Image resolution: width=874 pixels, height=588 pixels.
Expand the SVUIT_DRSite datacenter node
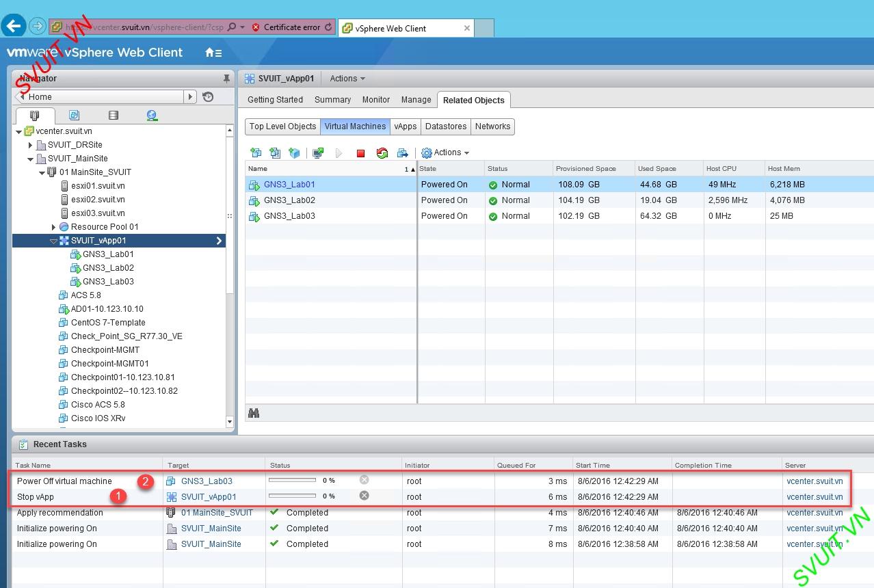pyautogui.click(x=30, y=145)
